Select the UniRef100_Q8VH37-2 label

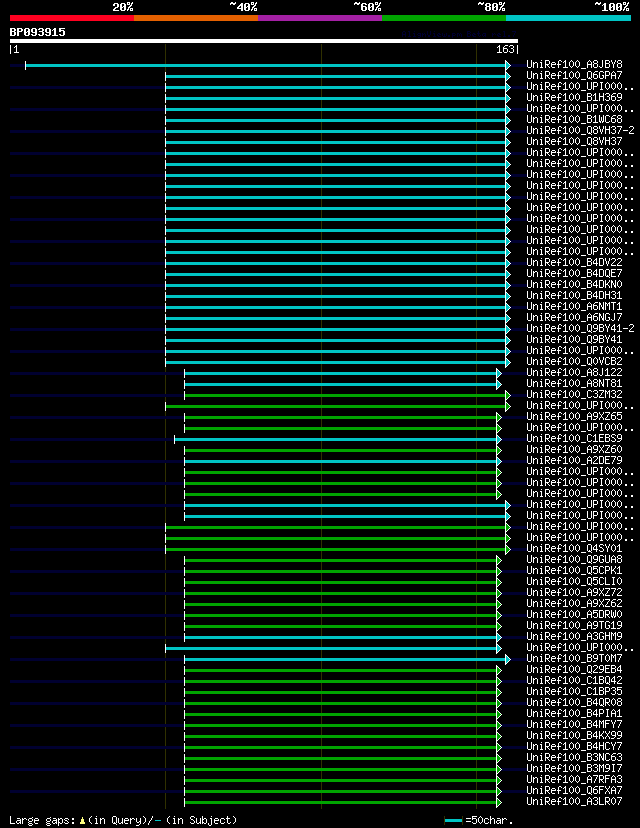coord(580,131)
